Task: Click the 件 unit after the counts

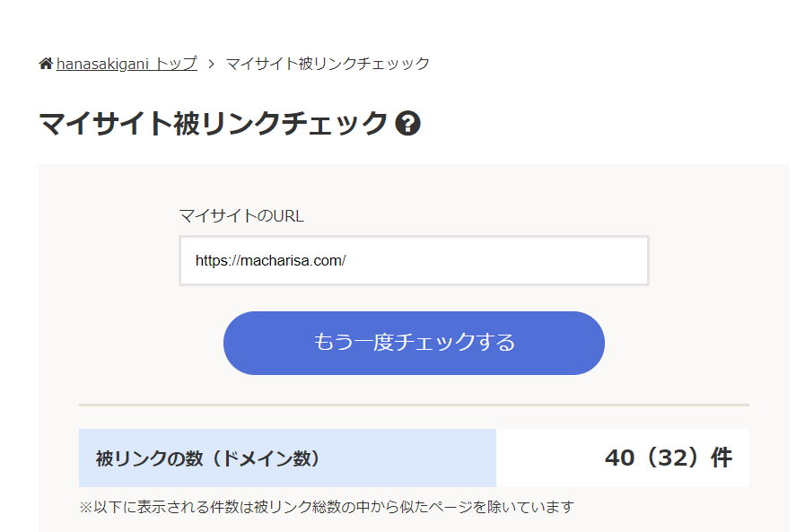Action: click(x=722, y=458)
